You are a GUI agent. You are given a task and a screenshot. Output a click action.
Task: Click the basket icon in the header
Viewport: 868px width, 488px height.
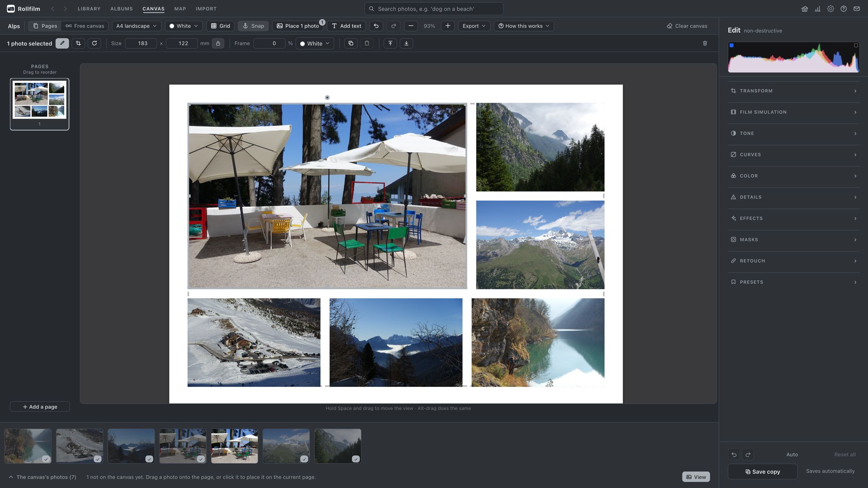coord(804,9)
